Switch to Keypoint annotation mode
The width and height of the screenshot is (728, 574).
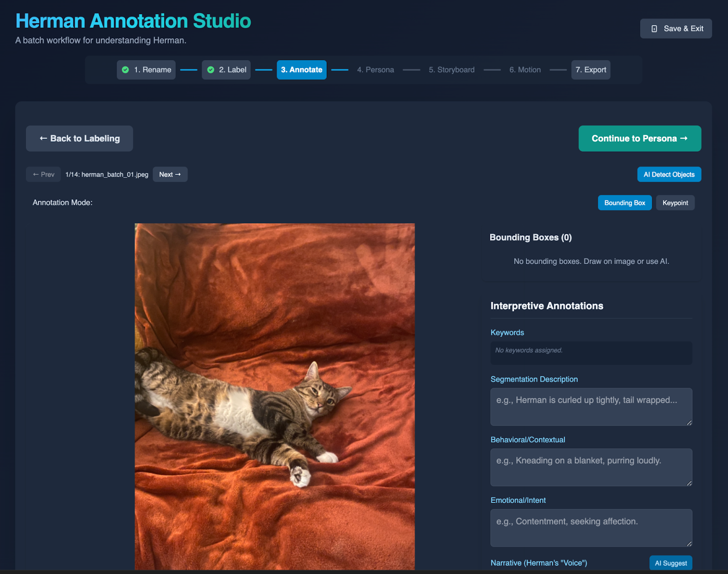(675, 203)
